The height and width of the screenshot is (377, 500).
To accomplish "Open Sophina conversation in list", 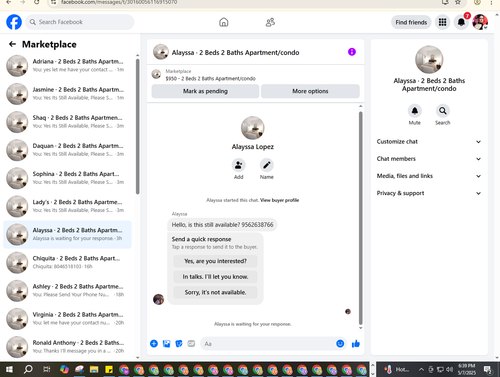I will [67, 178].
